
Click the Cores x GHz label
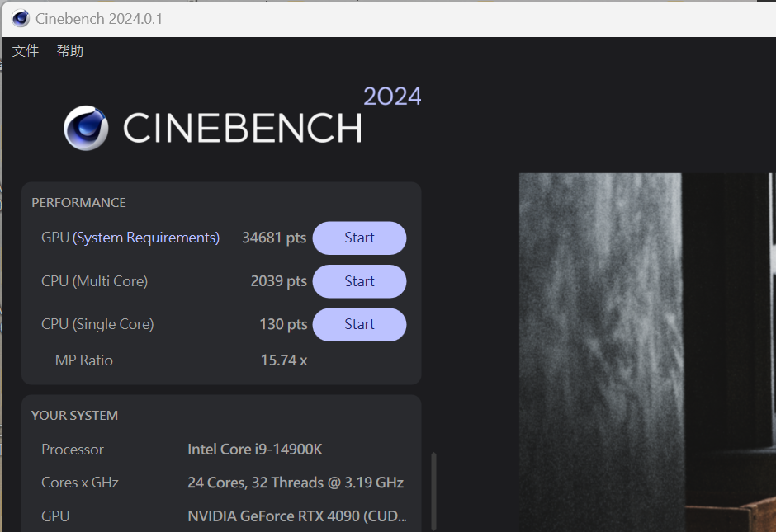(80, 483)
